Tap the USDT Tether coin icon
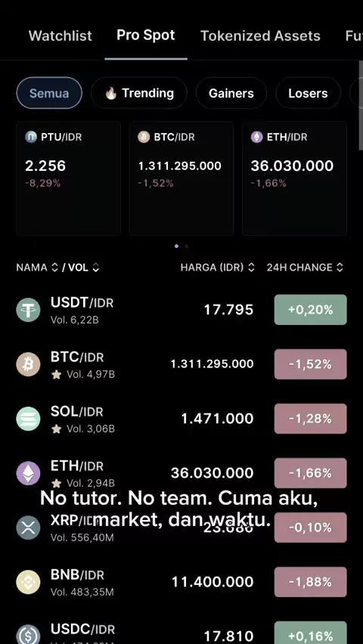Screen dimensions: 363x644 (28, 310)
